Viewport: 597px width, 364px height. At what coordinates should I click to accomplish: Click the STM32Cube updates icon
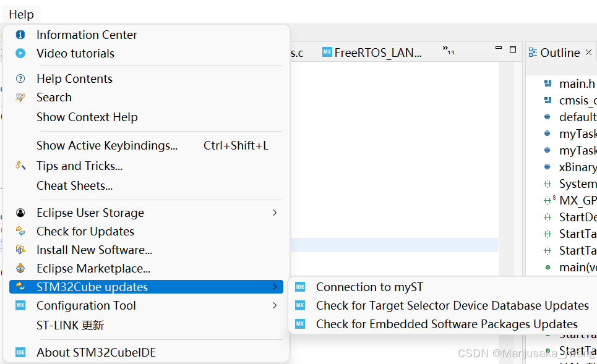[20, 286]
